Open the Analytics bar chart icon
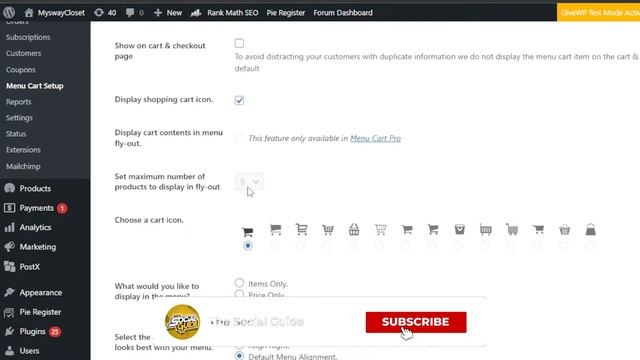Screen dimensions: 640x360 tap(9, 227)
